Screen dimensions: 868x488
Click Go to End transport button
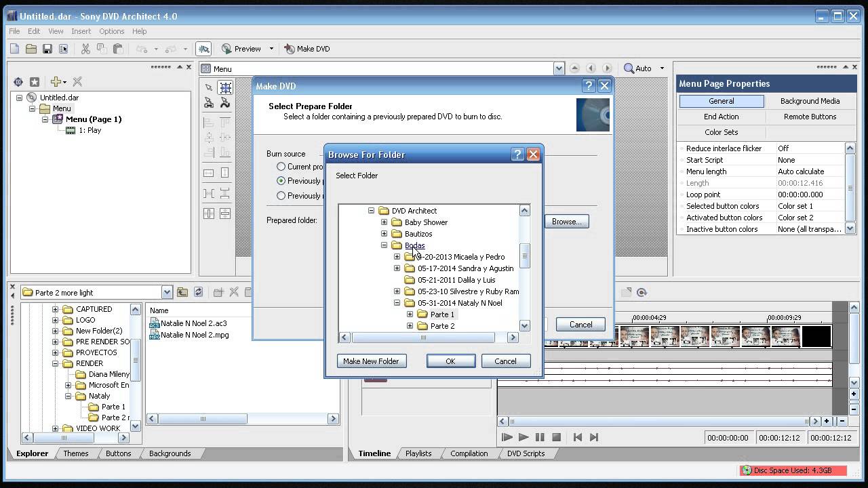click(594, 437)
